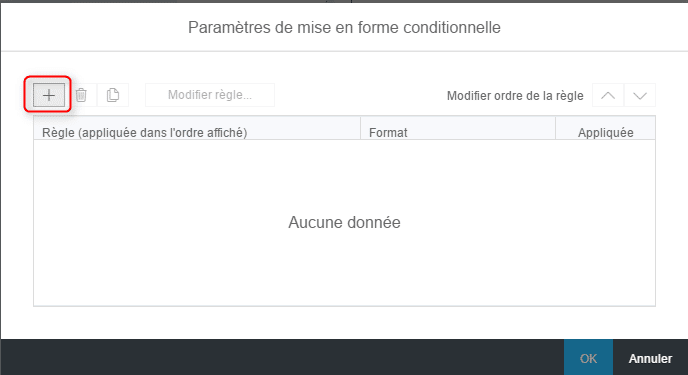
Task: Click the dark footer bar left of OK
Action: 282,357
